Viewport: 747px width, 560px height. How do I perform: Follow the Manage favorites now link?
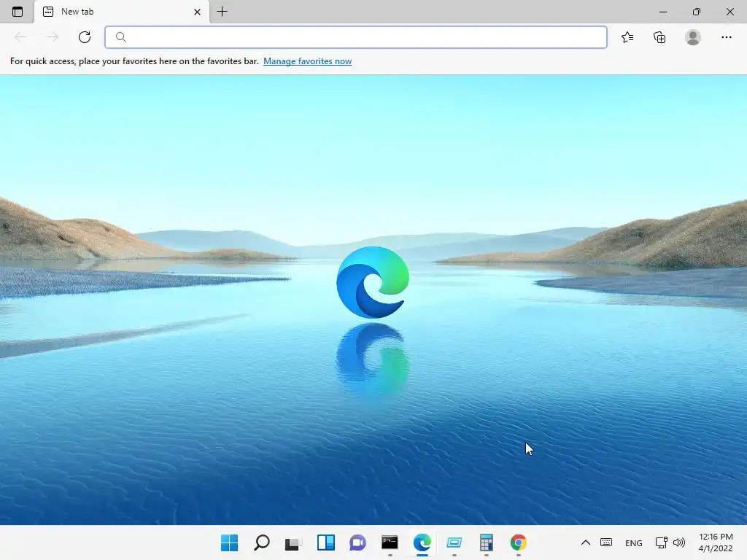pyautogui.click(x=307, y=61)
